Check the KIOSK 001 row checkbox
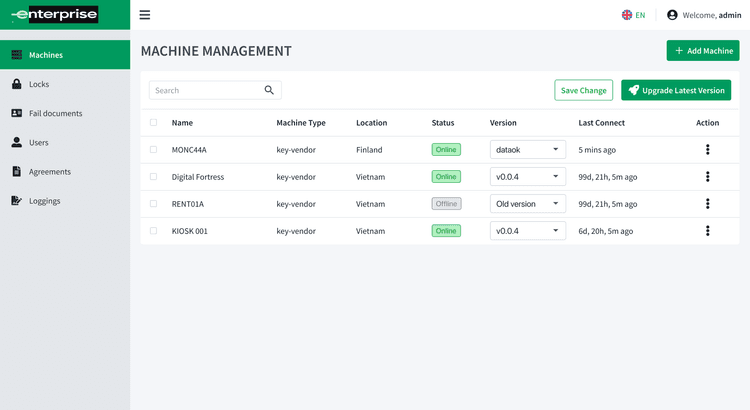The height and width of the screenshot is (410, 750). 154,231
